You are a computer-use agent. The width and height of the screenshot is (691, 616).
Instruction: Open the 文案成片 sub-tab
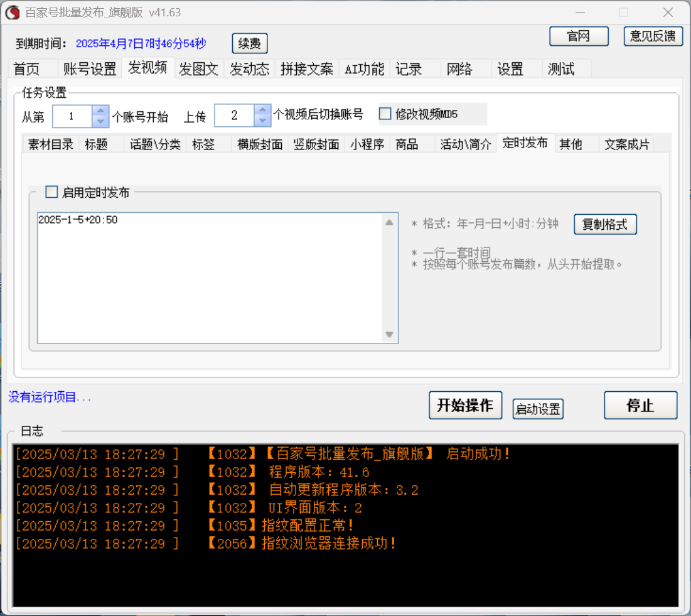tap(626, 144)
